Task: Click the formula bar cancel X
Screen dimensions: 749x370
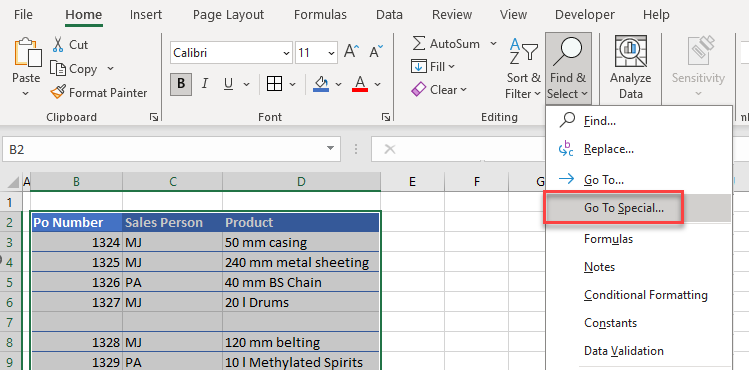Action: coord(390,149)
